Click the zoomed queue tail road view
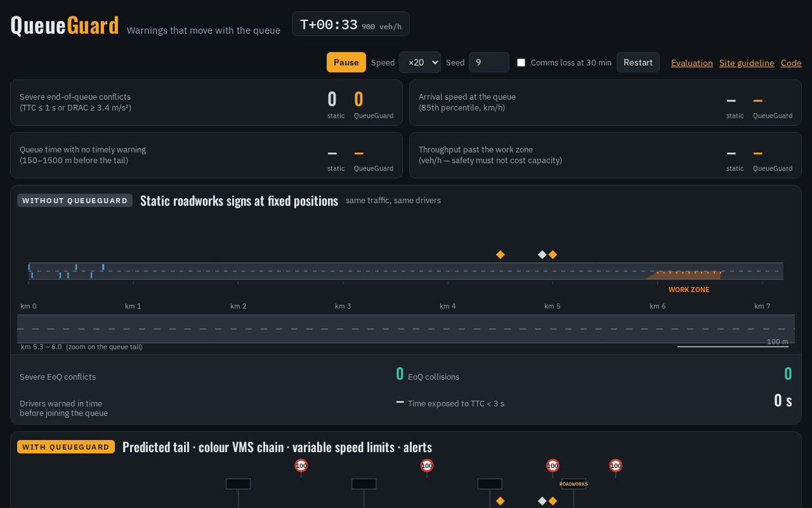 point(406,329)
